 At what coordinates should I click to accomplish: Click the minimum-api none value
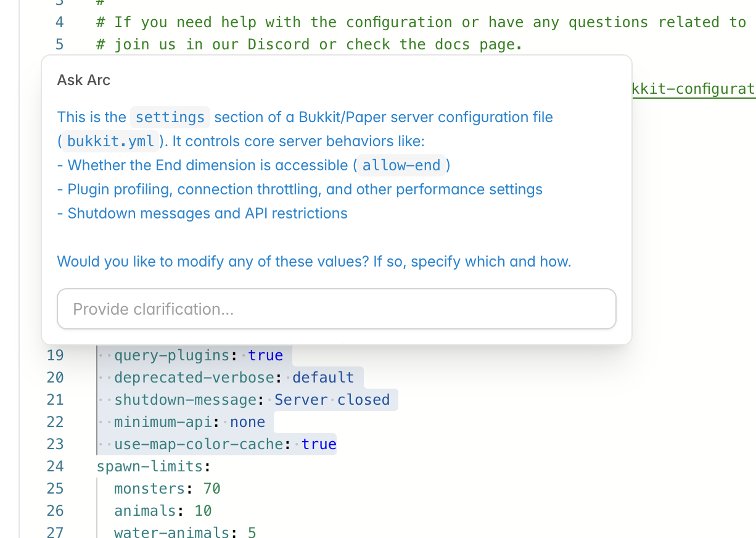(247, 421)
